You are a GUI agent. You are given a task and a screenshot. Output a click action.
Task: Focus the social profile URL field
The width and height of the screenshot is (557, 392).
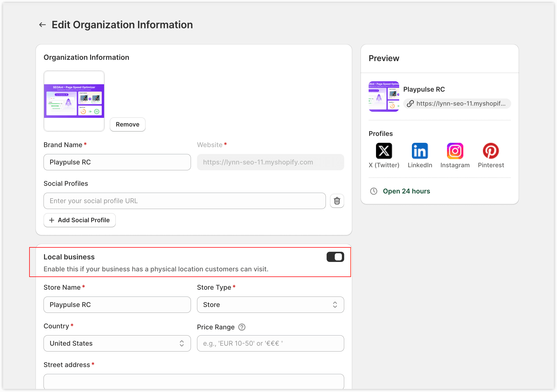(185, 201)
